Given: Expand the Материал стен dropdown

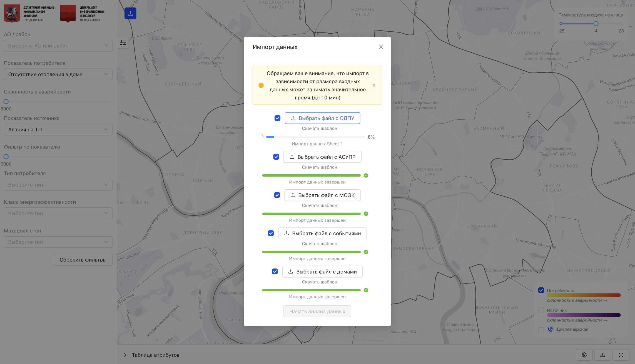Looking at the screenshot, I should 58,242.
